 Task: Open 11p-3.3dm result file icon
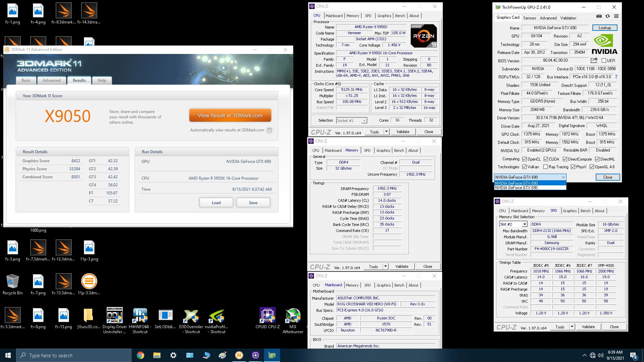89,284
